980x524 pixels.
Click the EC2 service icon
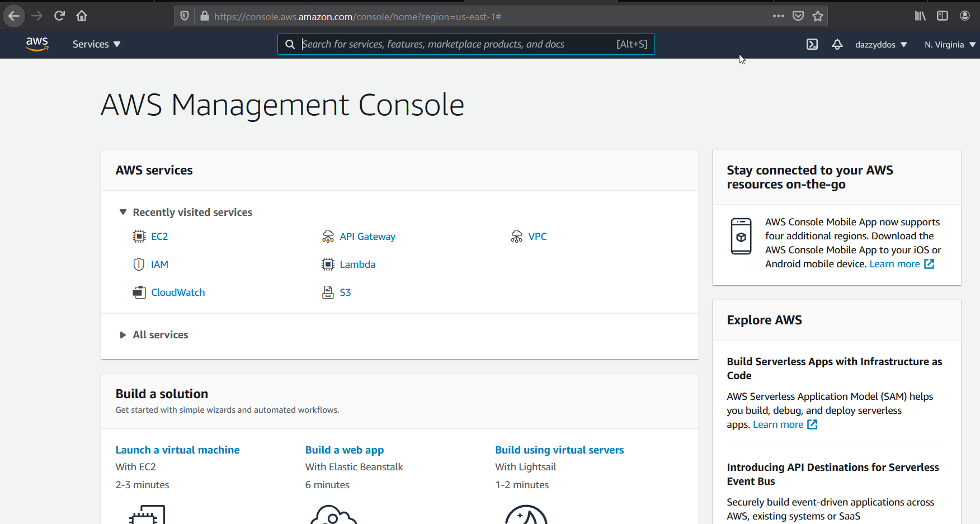[139, 237]
